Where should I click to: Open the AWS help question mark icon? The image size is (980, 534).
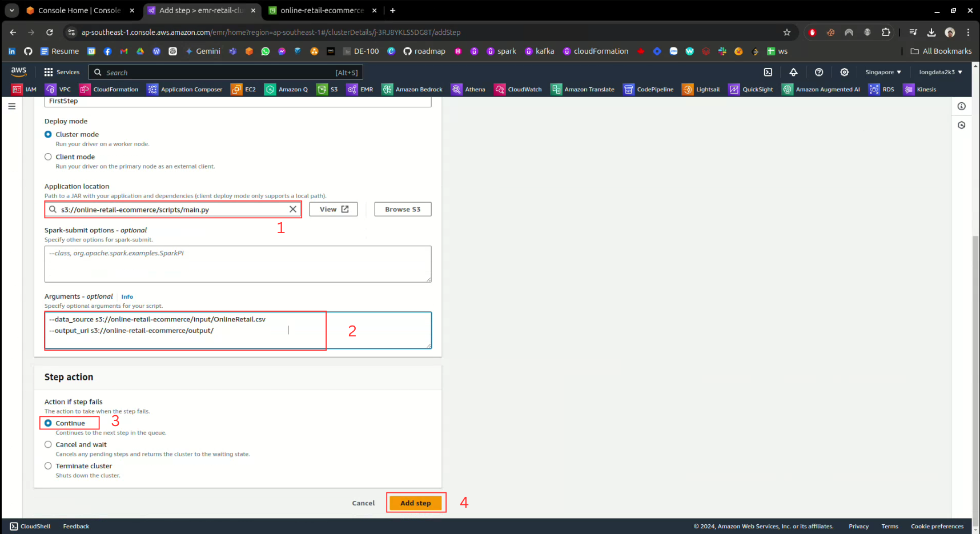pos(819,72)
